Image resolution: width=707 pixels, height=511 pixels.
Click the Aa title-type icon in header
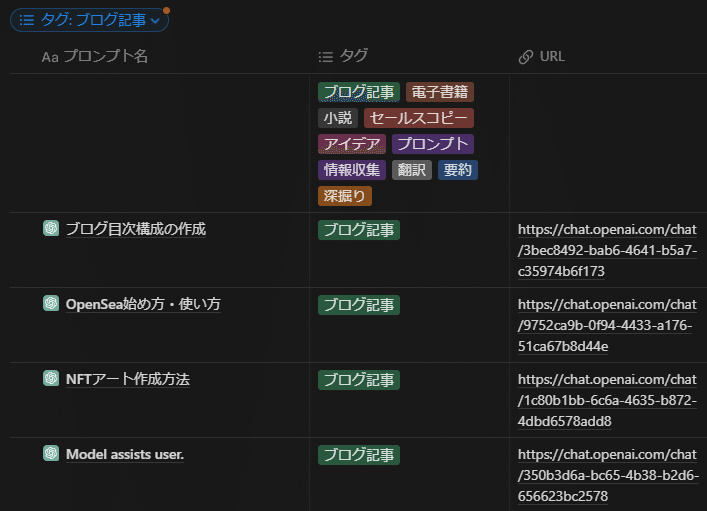tap(50, 57)
